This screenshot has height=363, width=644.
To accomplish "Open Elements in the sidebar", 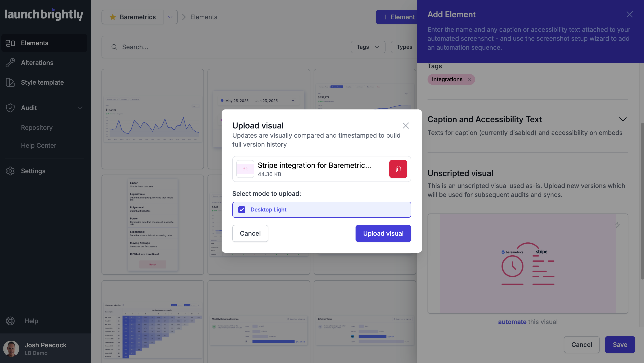I will 44,43.
